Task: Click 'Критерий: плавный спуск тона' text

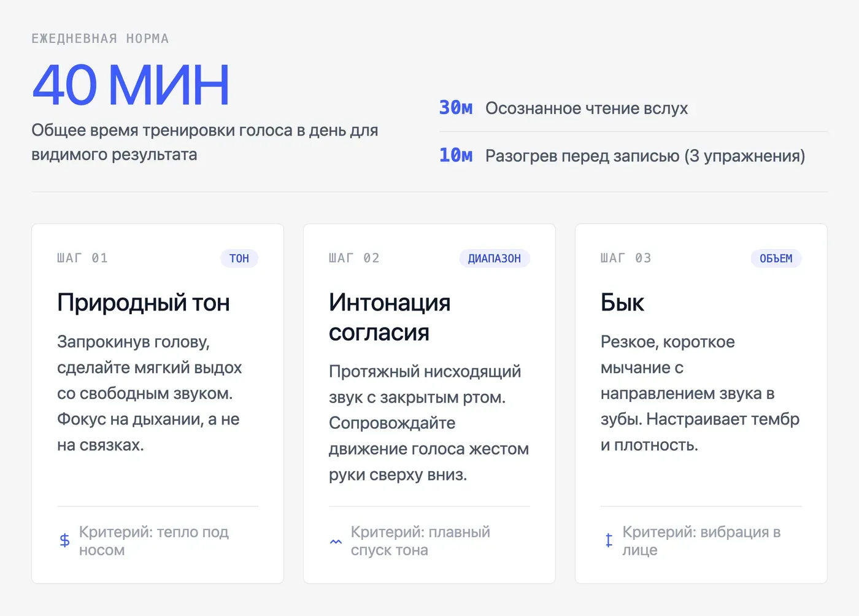Action: 420,541
